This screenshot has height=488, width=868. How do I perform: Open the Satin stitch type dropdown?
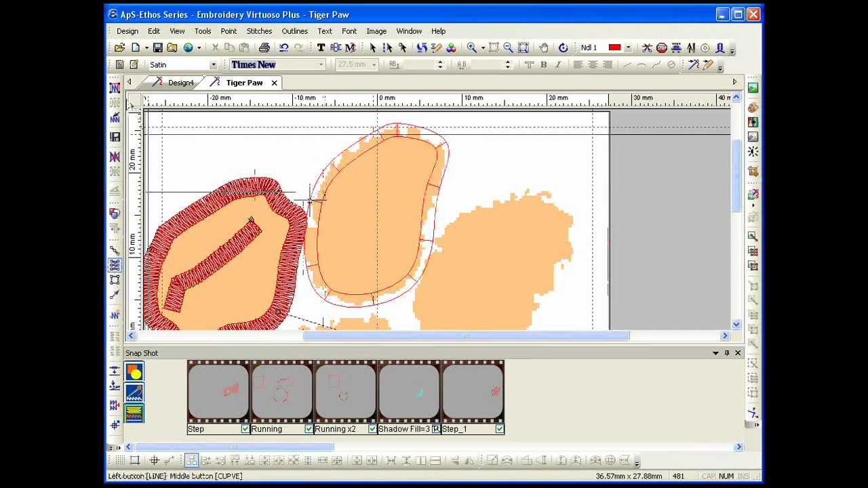pyautogui.click(x=213, y=65)
